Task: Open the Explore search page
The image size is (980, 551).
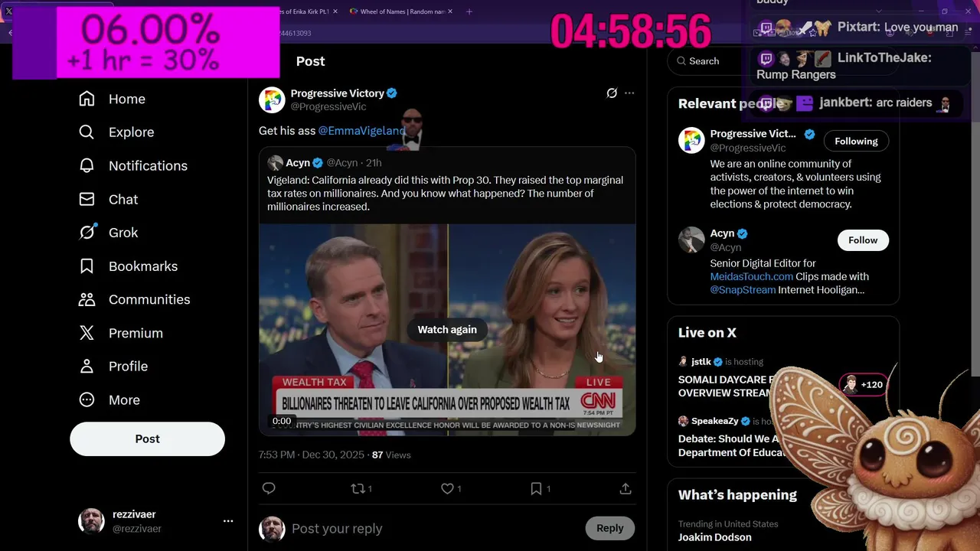Action: click(x=116, y=132)
